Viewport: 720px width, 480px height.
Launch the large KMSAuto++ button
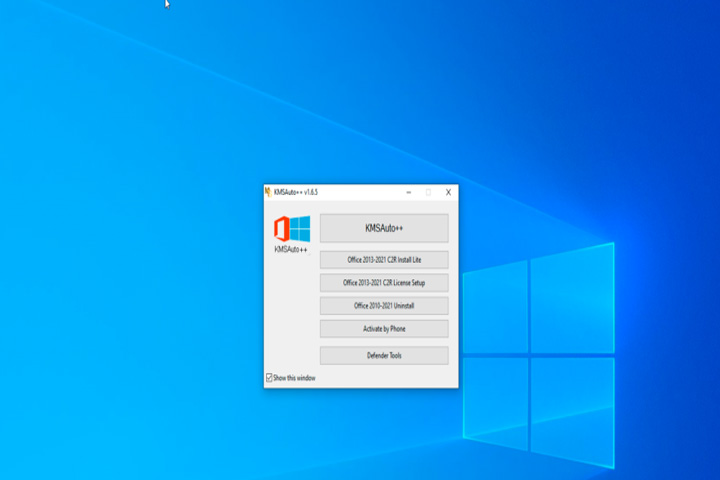pyautogui.click(x=384, y=228)
